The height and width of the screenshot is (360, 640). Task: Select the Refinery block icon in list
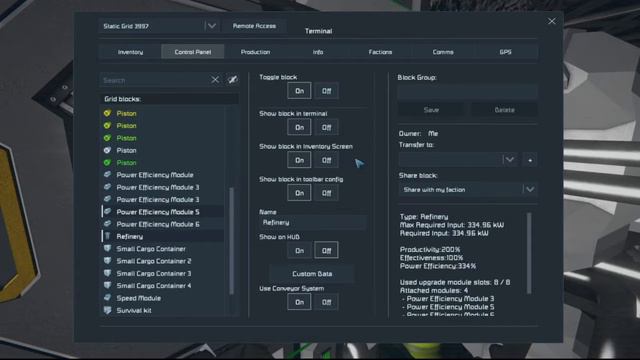pos(107,236)
